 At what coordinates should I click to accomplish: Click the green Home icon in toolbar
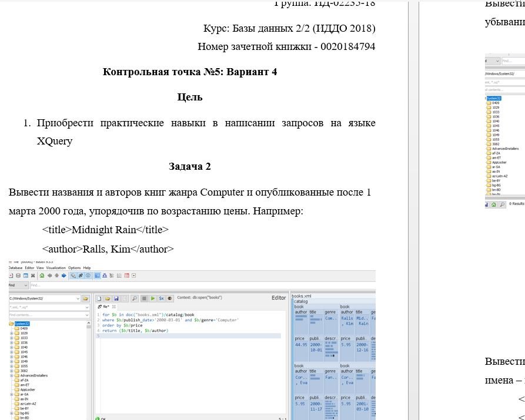click(x=42, y=275)
